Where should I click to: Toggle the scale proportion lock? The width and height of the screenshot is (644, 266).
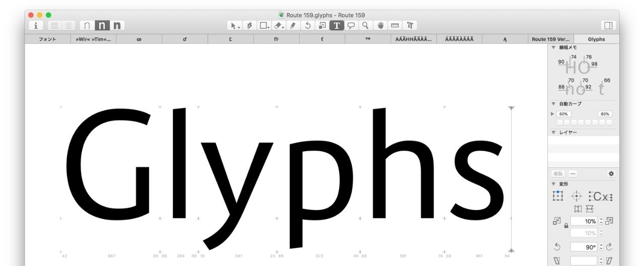(566, 226)
